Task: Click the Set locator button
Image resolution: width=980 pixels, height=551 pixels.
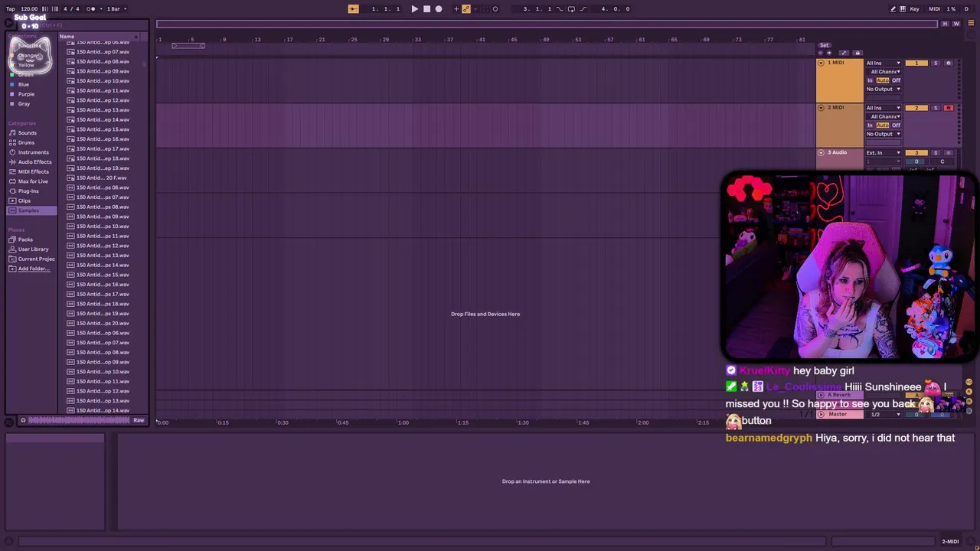Action: tap(824, 45)
